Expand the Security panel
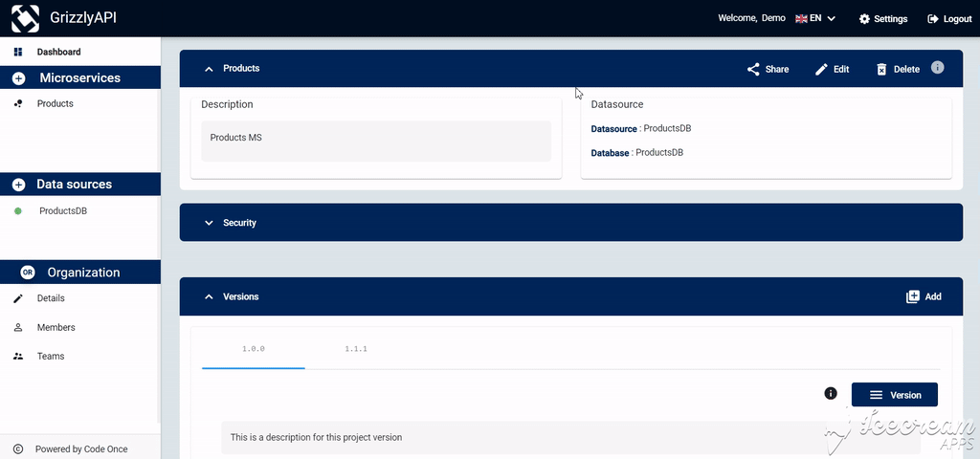 209,223
